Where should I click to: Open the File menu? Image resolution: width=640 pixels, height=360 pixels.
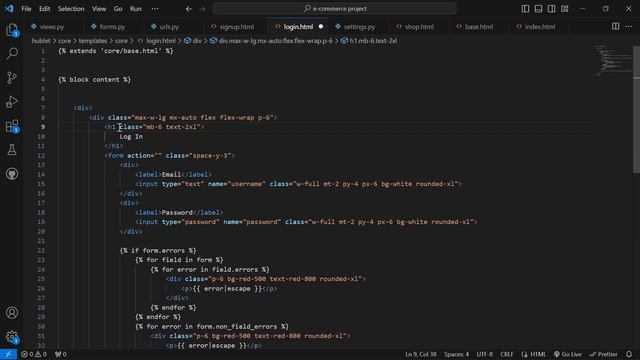(x=26, y=9)
